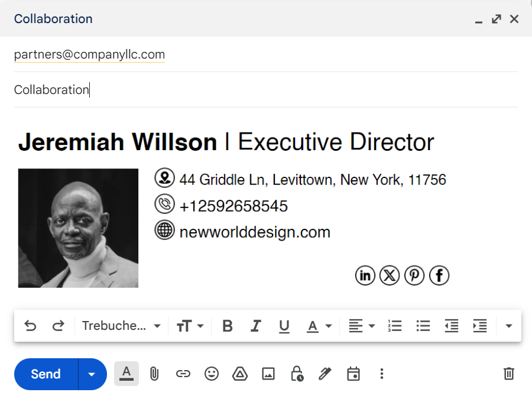This screenshot has width=532, height=402.
Task: Decrease the indent
Action: (452, 326)
